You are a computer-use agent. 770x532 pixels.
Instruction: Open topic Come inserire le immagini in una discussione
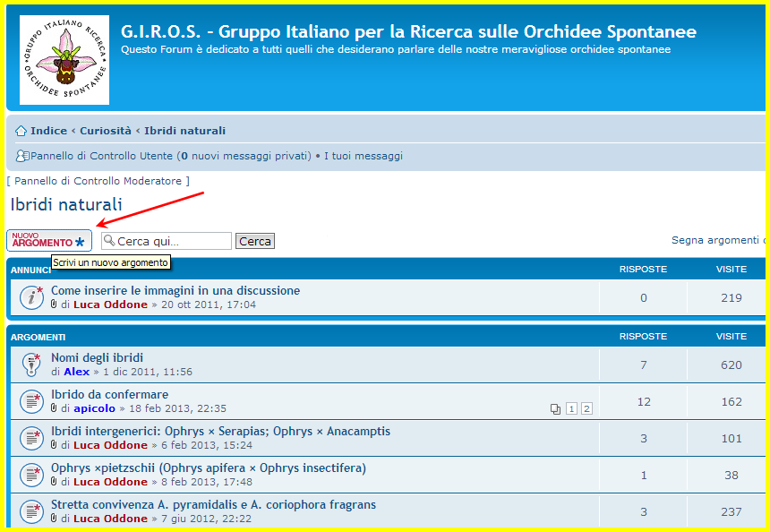[x=175, y=290]
